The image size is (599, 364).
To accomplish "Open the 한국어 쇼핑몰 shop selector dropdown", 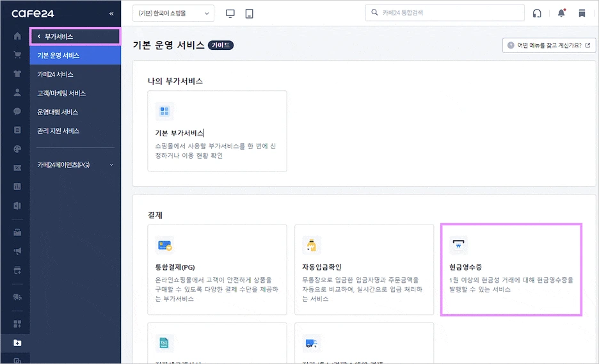I will click(173, 13).
